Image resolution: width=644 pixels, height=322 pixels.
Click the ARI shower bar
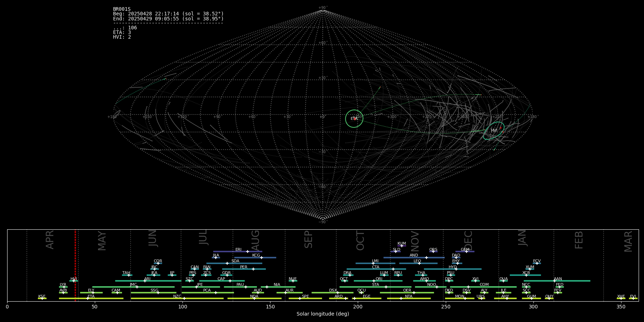tap(148, 281)
